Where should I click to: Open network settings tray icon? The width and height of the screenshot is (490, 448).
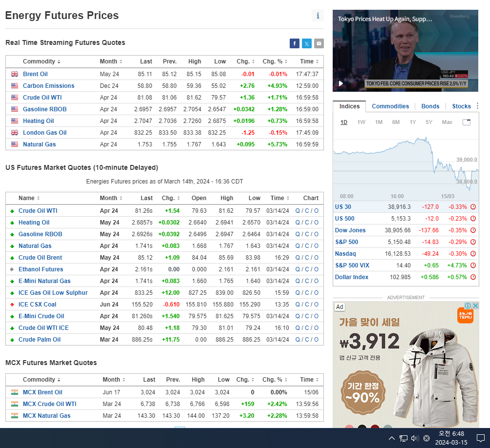[x=404, y=438]
